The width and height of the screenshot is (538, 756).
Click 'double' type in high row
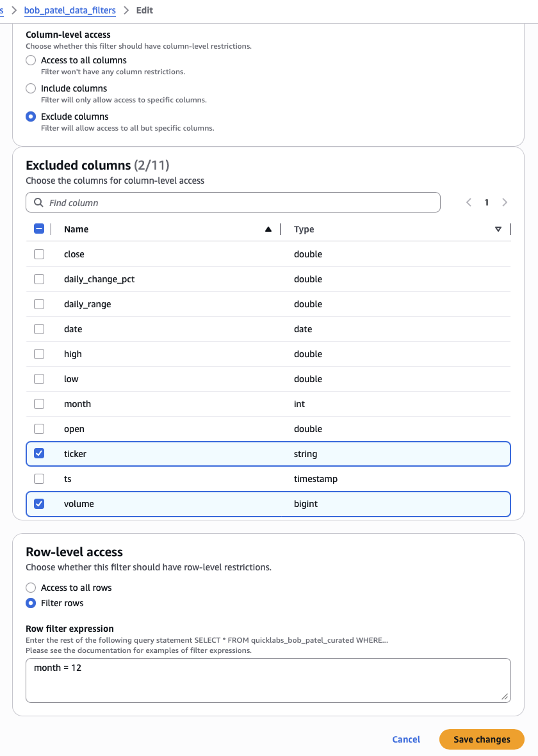pyautogui.click(x=308, y=354)
